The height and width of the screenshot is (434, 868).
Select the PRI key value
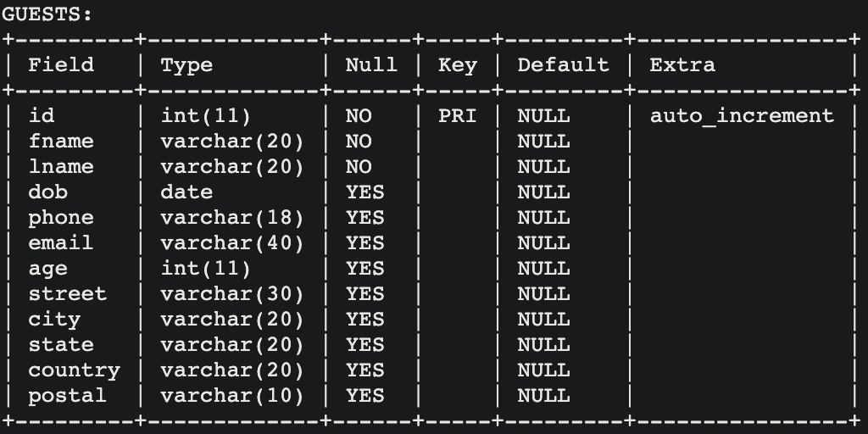[458, 116]
